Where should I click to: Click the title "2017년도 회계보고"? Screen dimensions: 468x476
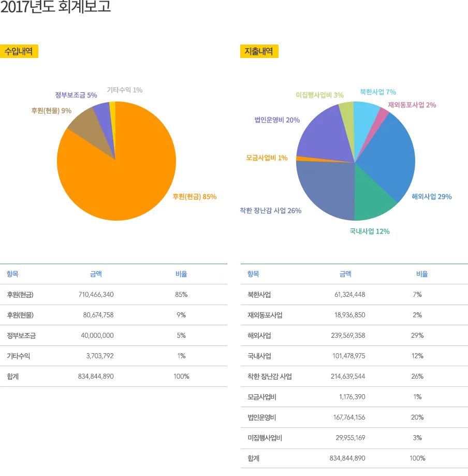coord(55,7)
